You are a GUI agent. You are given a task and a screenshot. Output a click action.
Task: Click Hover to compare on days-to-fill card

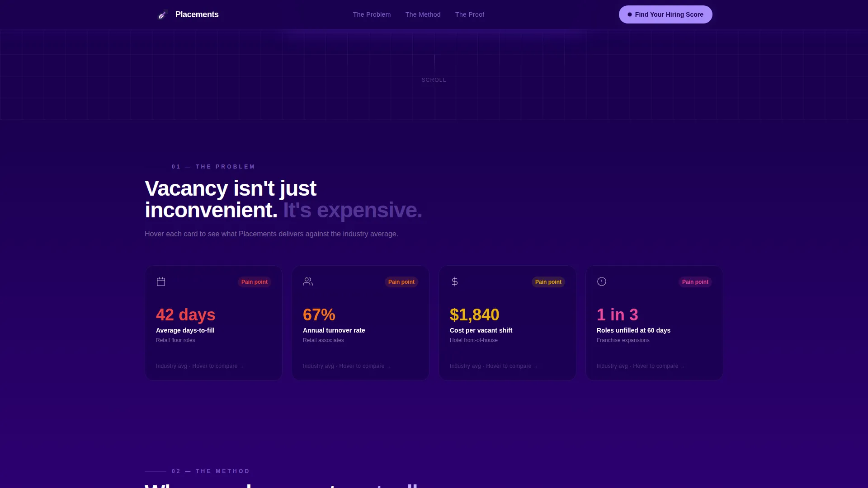coord(218,366)
